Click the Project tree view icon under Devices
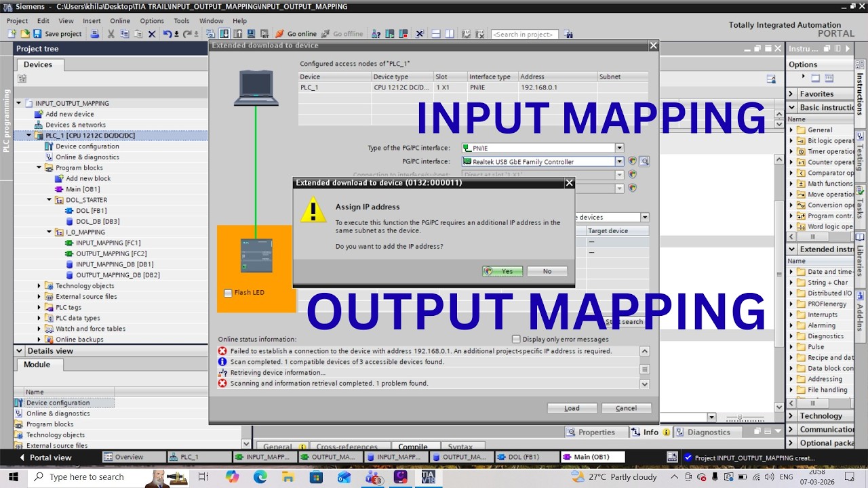The image size is (868, 488). [22, 79]
